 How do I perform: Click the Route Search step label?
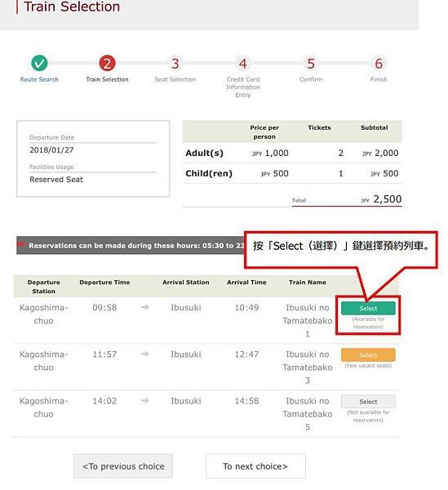[39, 79]
